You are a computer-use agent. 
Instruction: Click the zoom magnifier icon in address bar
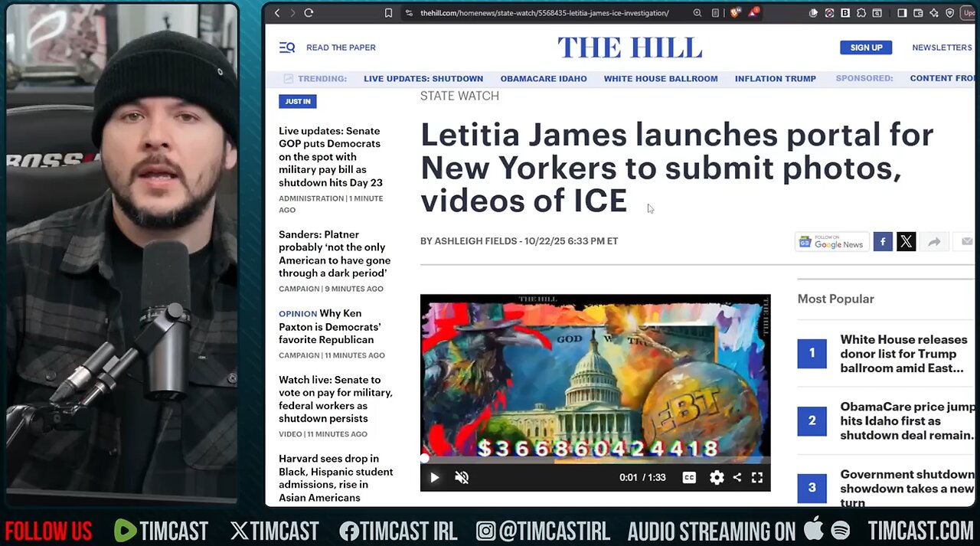click(x=697, y=13)
